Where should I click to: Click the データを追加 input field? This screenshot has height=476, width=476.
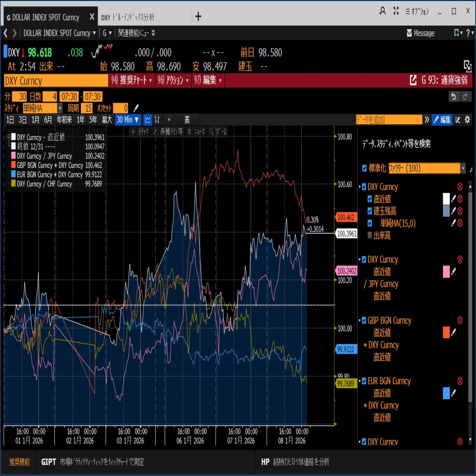coord(389,120)
